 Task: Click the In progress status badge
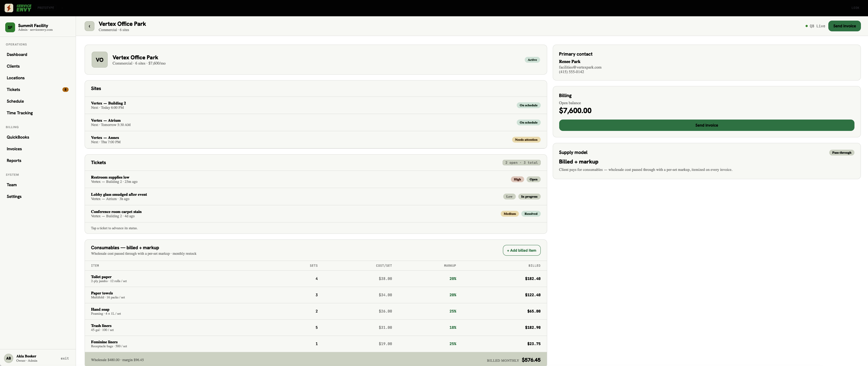click(x=529, y=197)
